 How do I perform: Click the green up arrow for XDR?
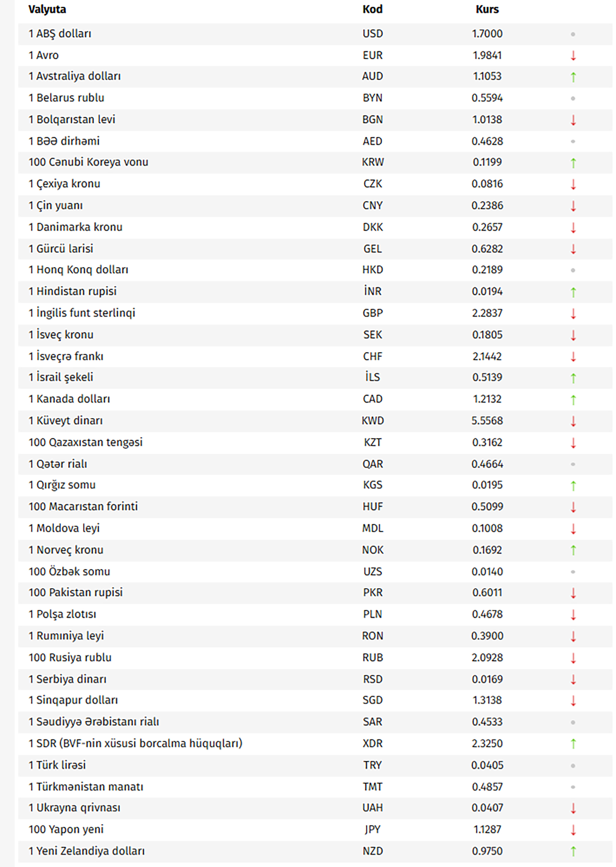573,744
